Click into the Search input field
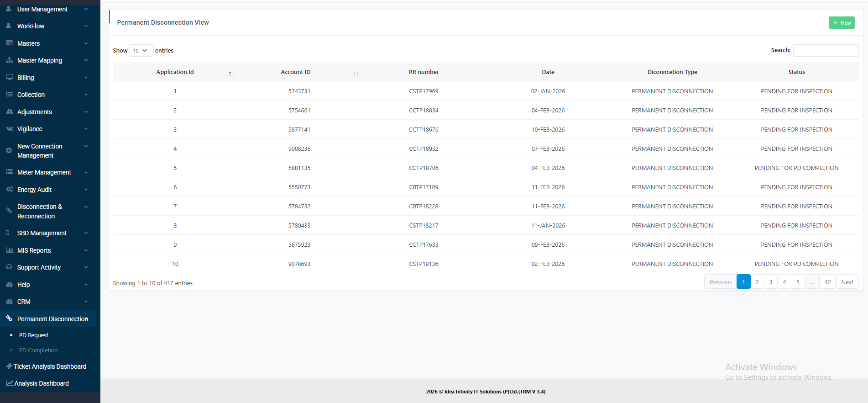The image size is (868, 403). [826, 50]
